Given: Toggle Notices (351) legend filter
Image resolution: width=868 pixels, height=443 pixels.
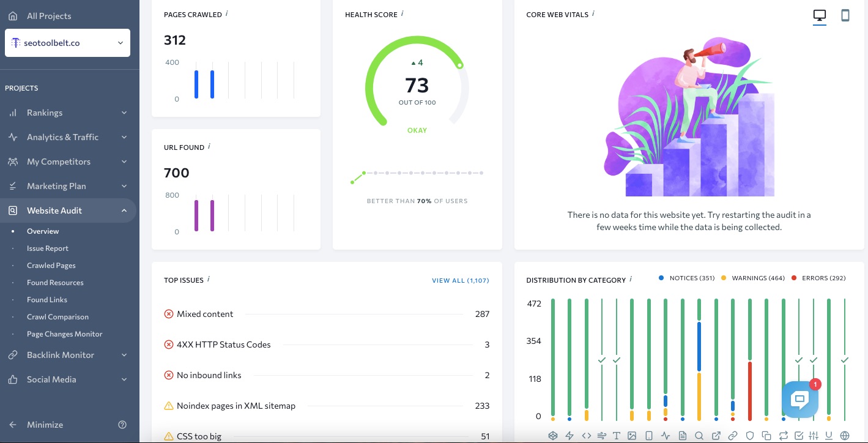Looking at the screenshot, I should tap(686, 278).
